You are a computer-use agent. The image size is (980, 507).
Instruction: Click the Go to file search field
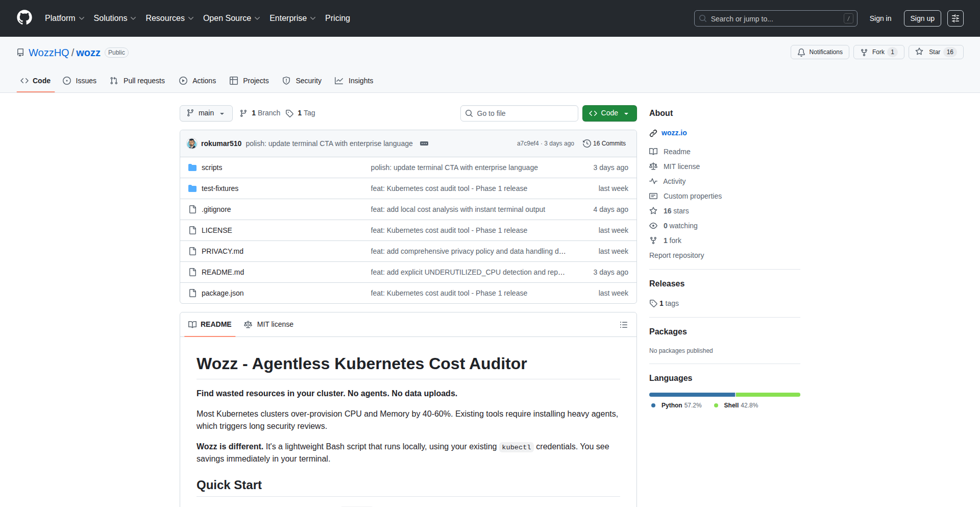519,113
